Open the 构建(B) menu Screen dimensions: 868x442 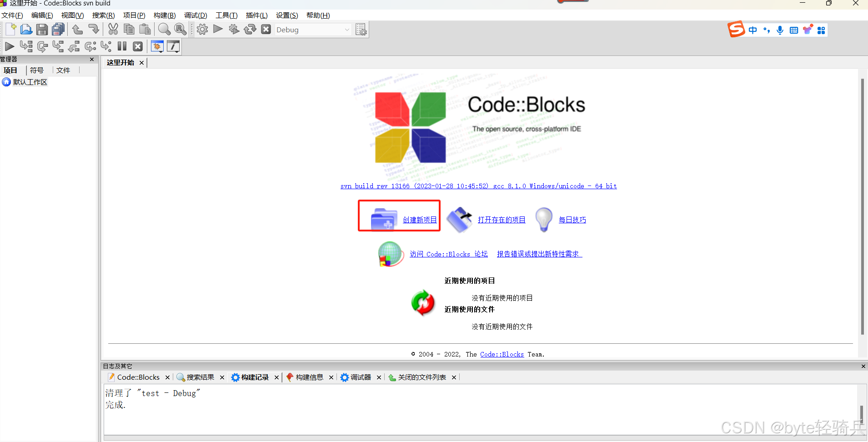coord(165,15)
